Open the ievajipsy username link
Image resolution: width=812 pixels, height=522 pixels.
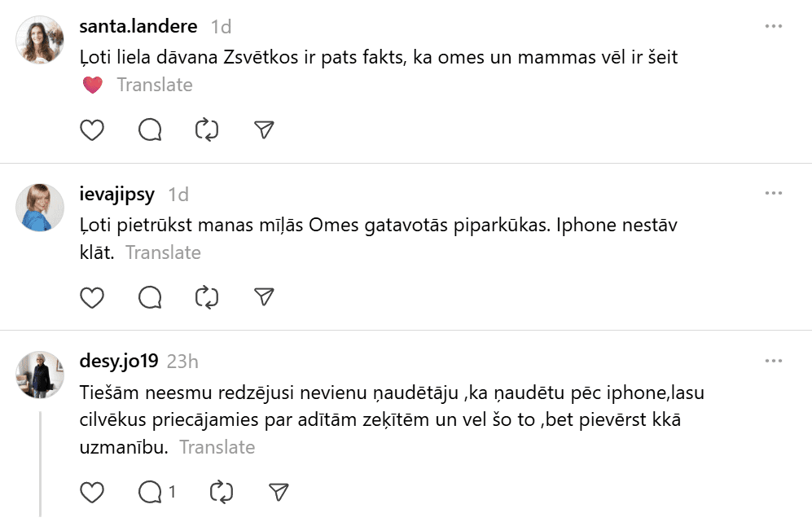(118, 194)
